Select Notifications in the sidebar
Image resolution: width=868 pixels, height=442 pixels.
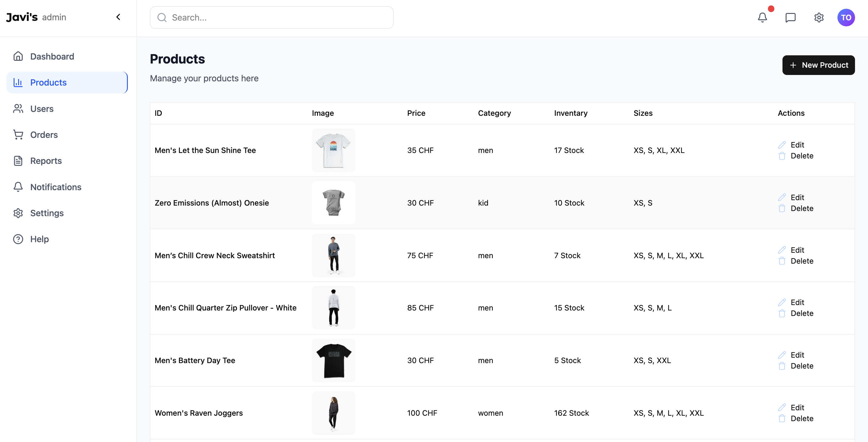coord(56,187)
